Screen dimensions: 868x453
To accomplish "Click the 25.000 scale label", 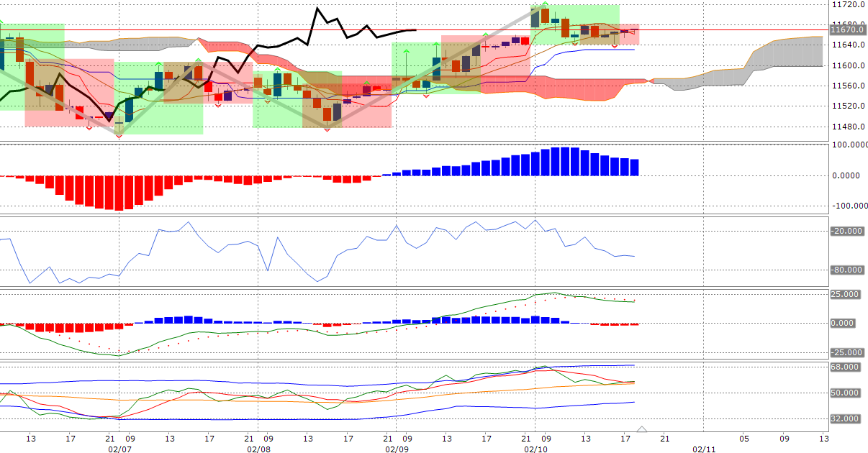I will click(x=845, y=295).
